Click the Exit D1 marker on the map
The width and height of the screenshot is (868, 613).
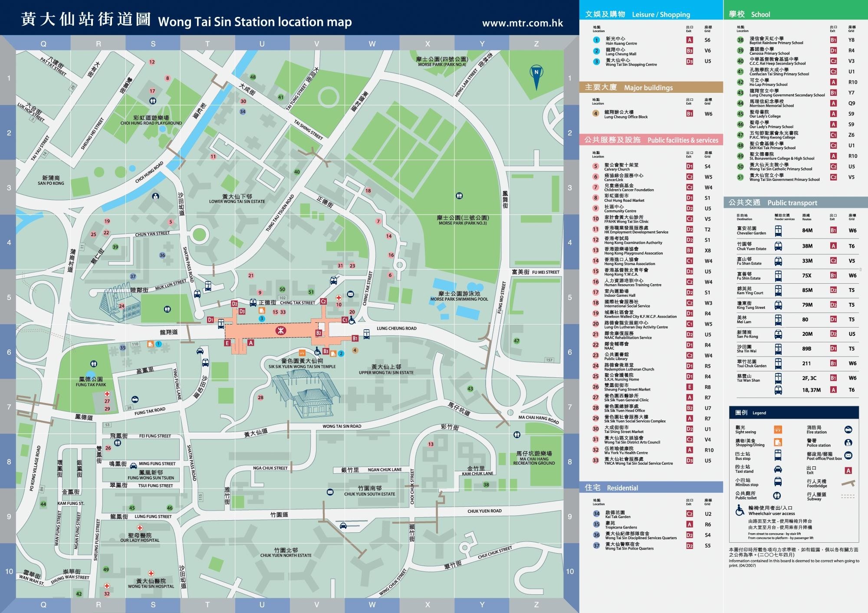[x=210, y=320]
